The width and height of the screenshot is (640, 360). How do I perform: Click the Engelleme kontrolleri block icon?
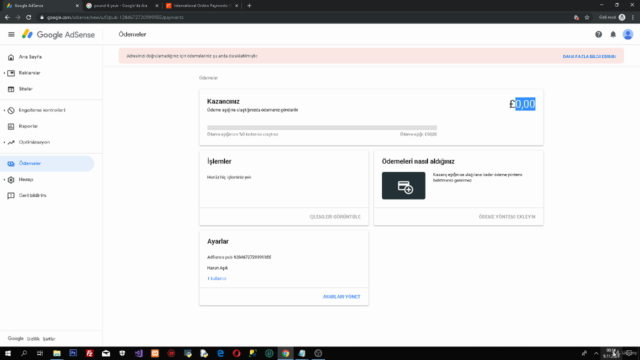pos(11,110)
